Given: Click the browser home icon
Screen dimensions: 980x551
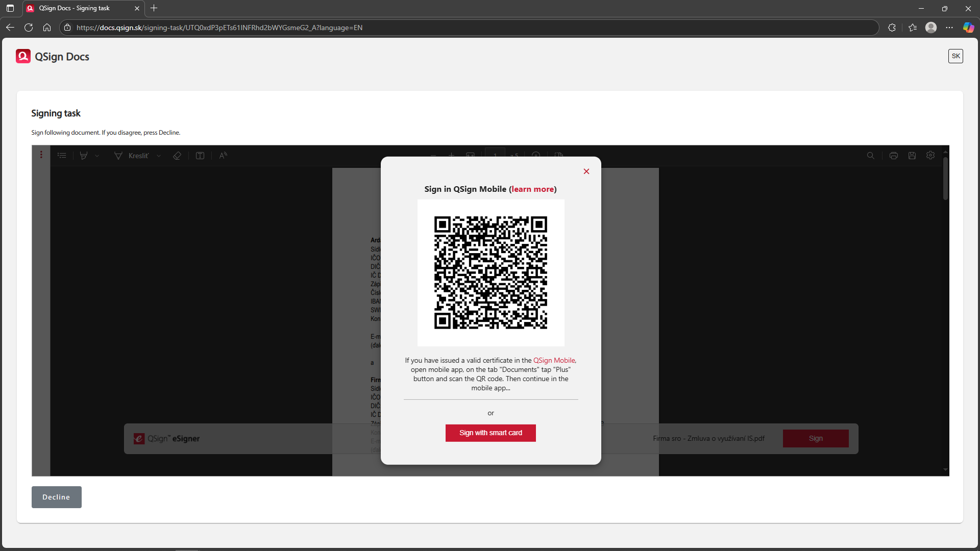Looking at the screenshot, I should tap(47, 28).
